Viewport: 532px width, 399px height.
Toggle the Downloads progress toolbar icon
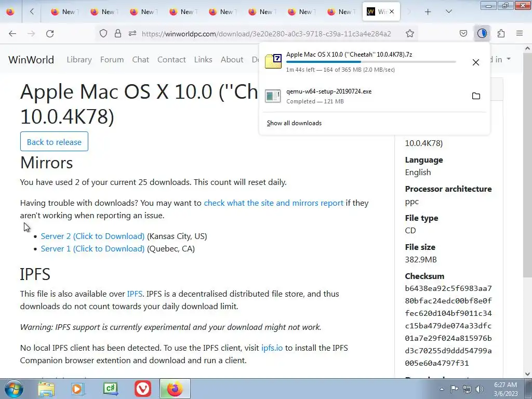482,33
